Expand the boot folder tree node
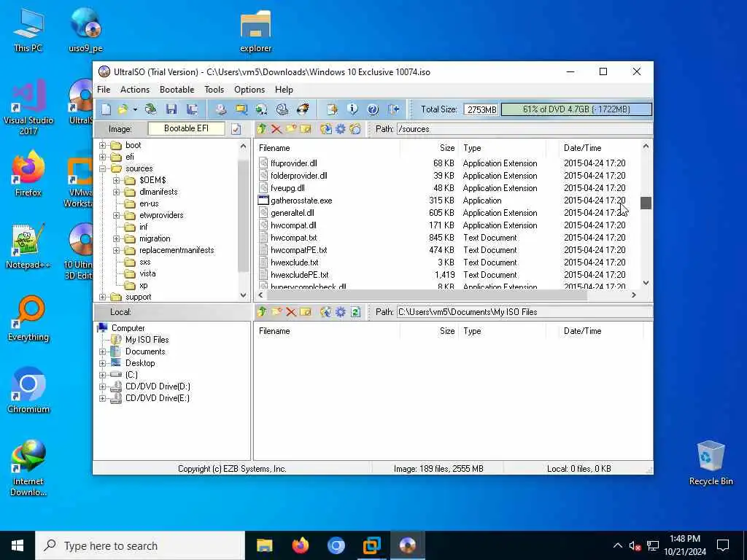Viewport: 747px width, 560px height. coord(102,145)
